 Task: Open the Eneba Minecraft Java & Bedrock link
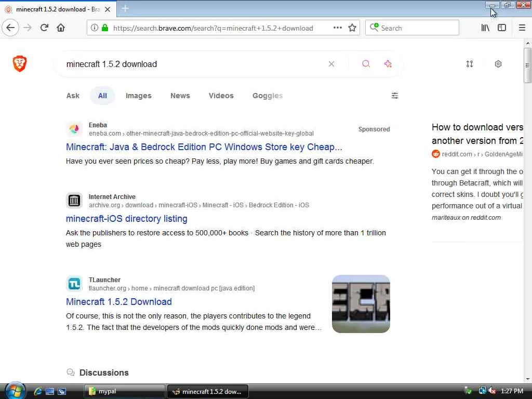click(204, 147)
